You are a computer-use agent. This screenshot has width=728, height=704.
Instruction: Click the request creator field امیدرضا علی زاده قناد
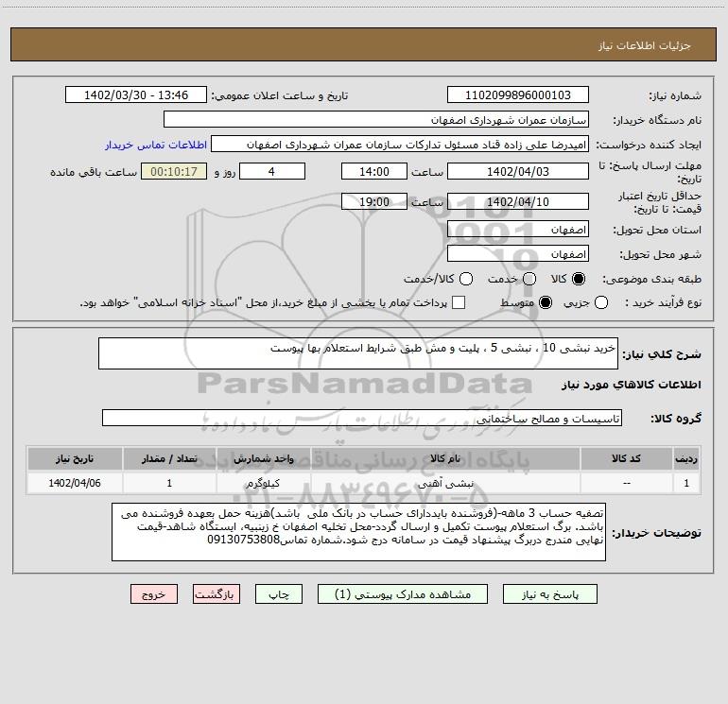click(x=400, y=145)
